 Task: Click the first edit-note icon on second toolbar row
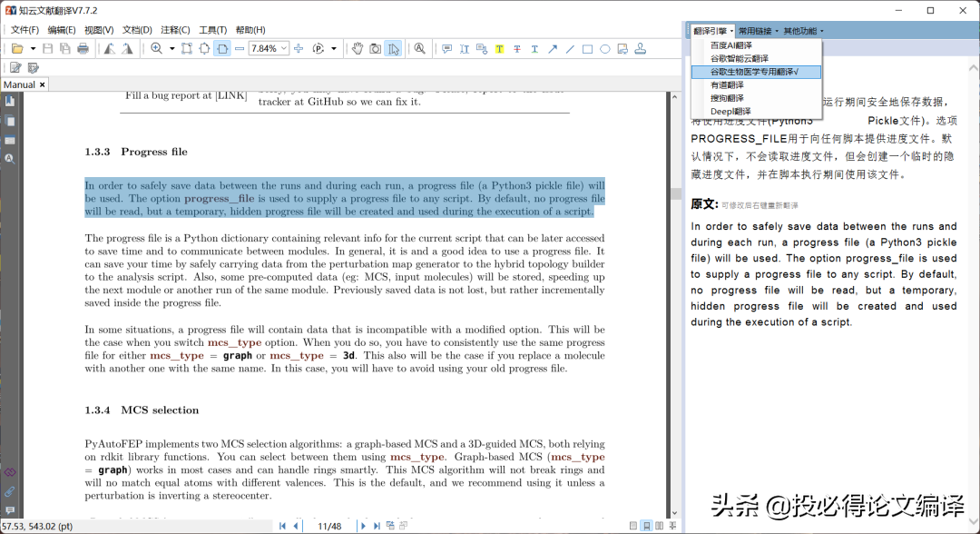click(15, 67)
